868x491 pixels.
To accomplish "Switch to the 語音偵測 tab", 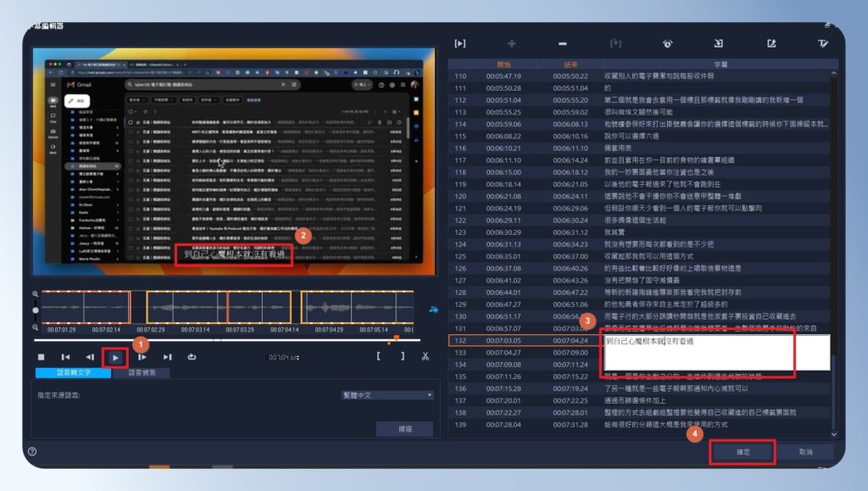I will (142, 373).
